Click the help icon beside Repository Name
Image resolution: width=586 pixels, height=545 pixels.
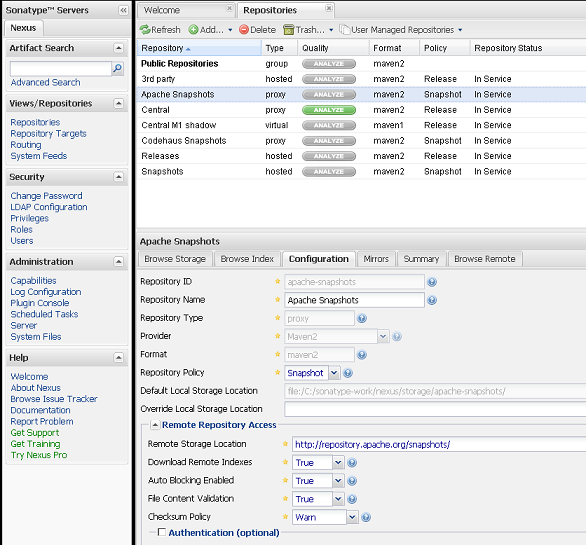432,300
